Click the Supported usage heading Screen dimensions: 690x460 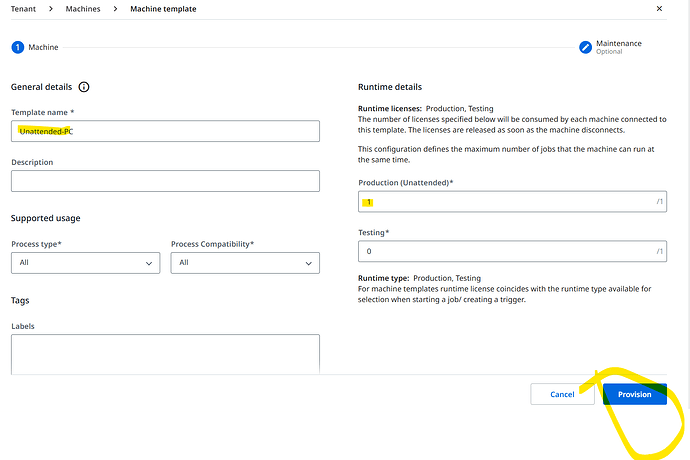[45, 218]
